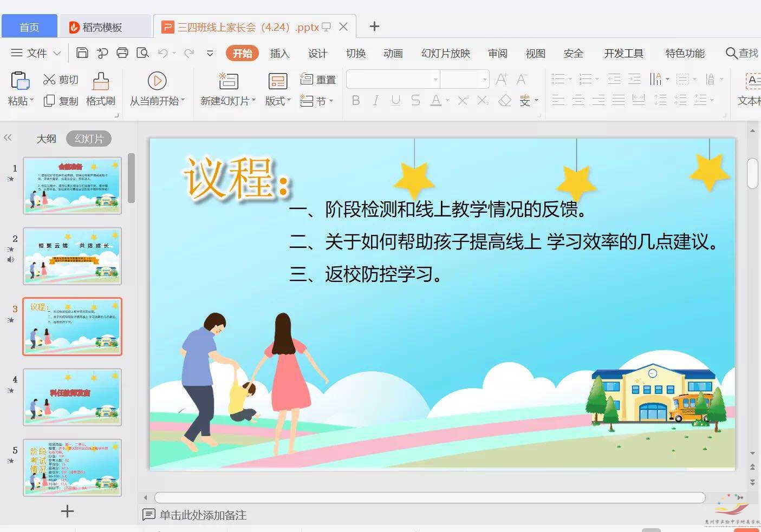Expand the 节 section dropdown
The image size is (761, 532).
point(331,101)
